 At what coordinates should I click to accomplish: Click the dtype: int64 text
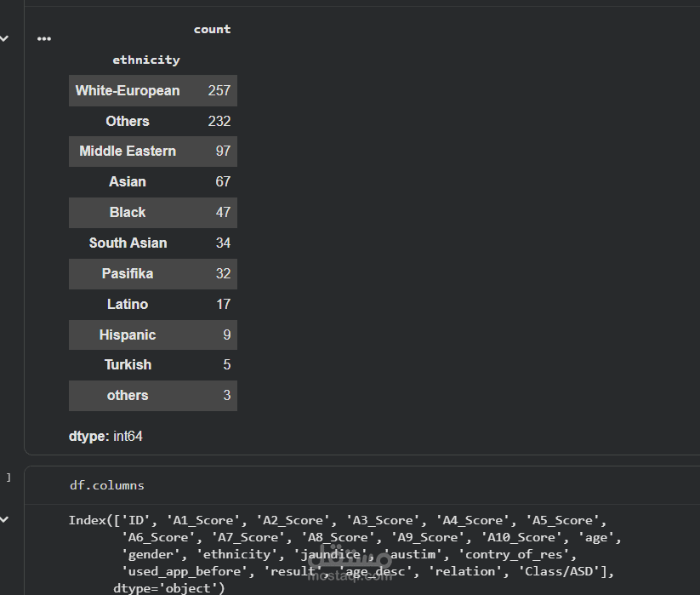105,436
